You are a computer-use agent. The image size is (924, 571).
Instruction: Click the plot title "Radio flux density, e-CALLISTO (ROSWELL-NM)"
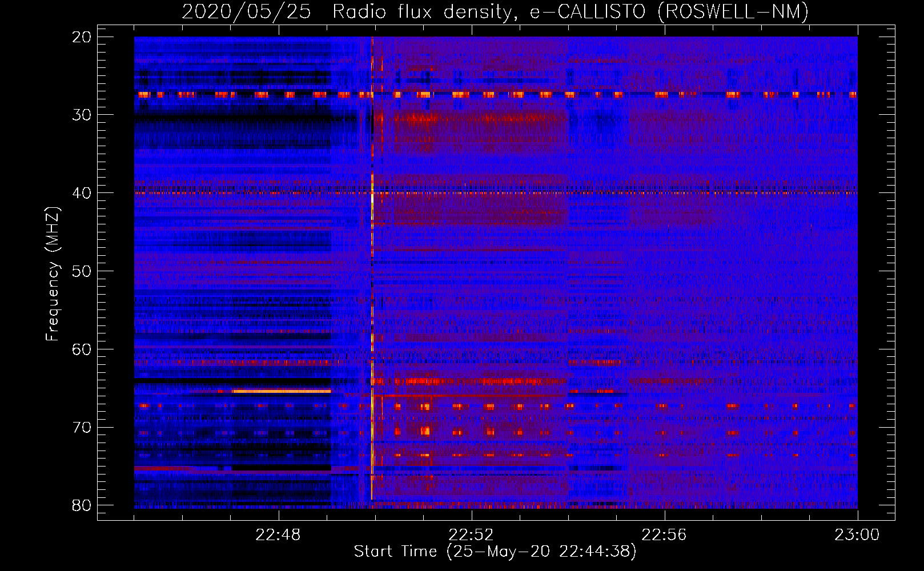571,11
